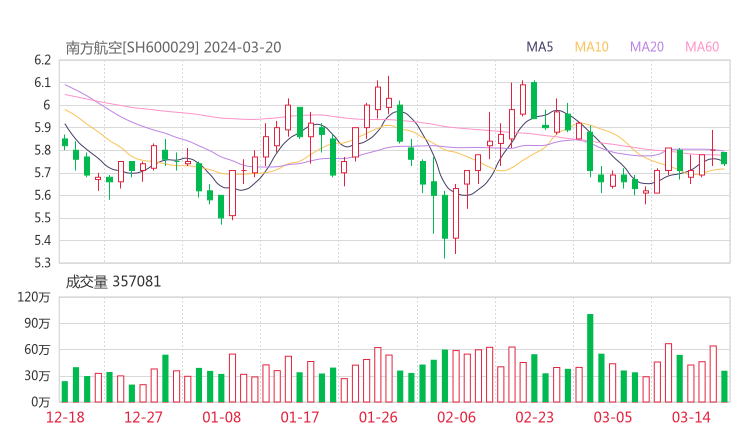Click the 5.5 price axis value
Image resolution: width=740 pixels, height=440 pixels.
click(42, 218)
